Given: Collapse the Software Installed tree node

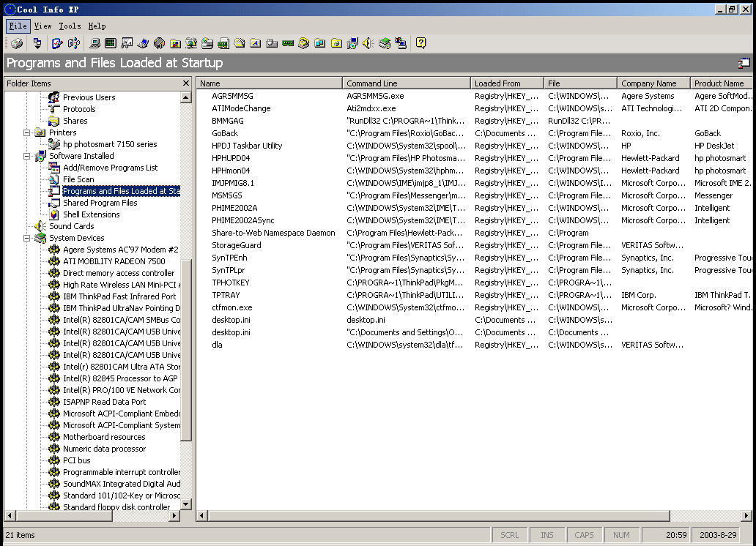Looking at the screenshot, I should (x=27, y=156).
